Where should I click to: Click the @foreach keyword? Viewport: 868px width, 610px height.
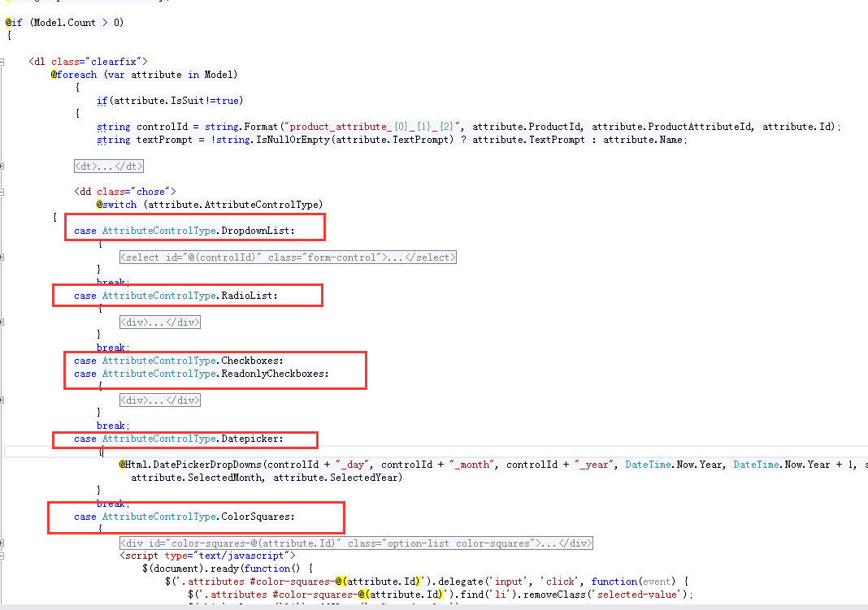[x=74, y=75]
